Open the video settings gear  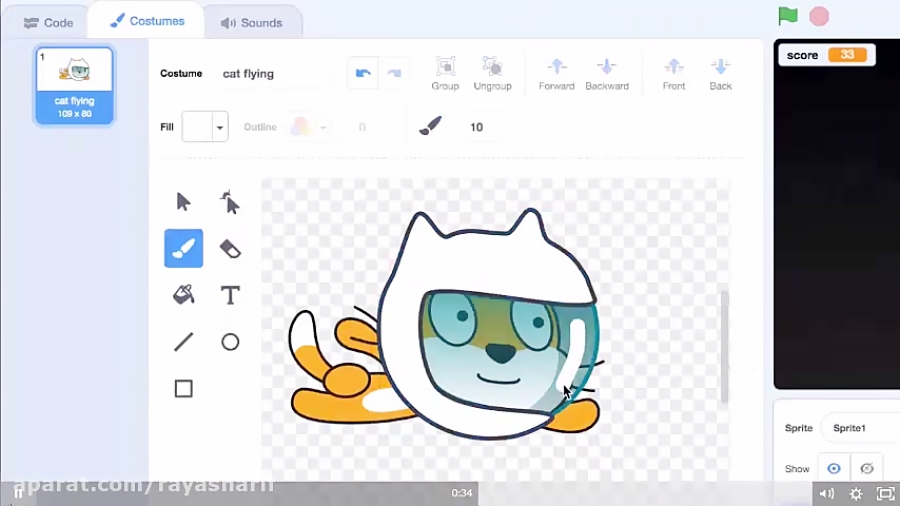point(856,493)
